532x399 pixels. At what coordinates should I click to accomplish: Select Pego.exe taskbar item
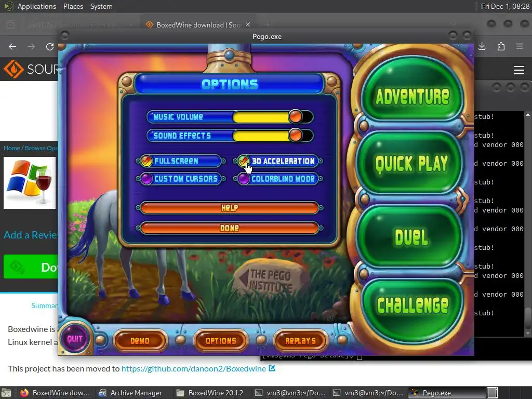(446, 393)
